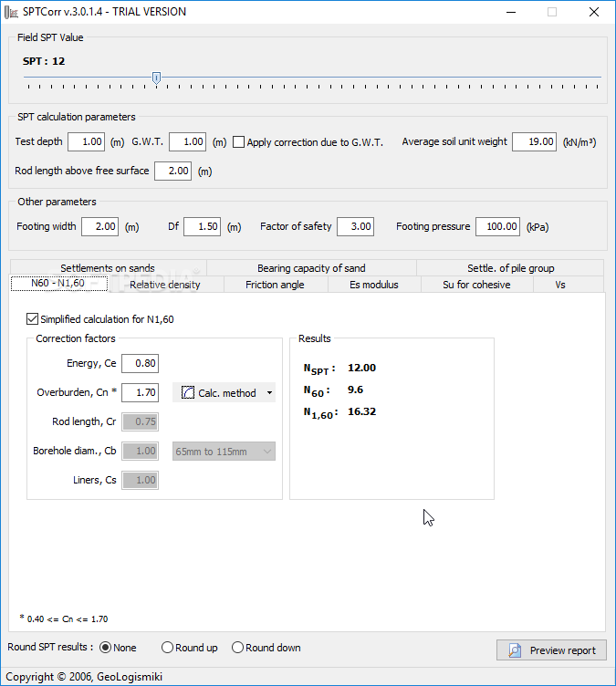This screenshot has height=686, width=616.
Task: Select the N60 - N1,60 tab
Action: (x=58, y=283)
